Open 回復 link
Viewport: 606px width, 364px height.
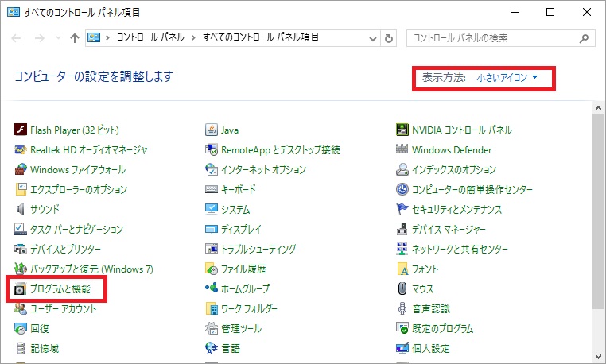coord(40,328)
